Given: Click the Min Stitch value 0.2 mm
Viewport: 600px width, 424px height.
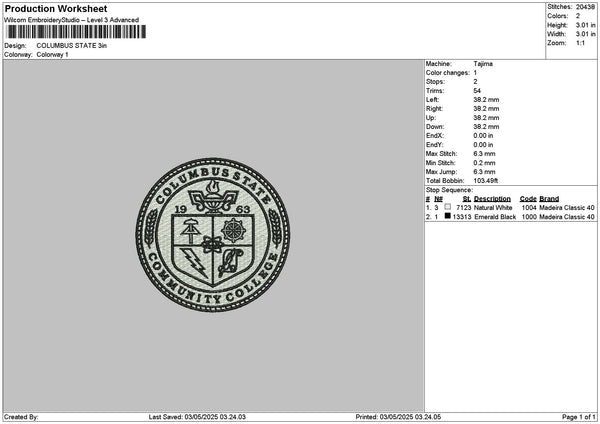Looking at the screenshot, I should (x=484, y=163).
